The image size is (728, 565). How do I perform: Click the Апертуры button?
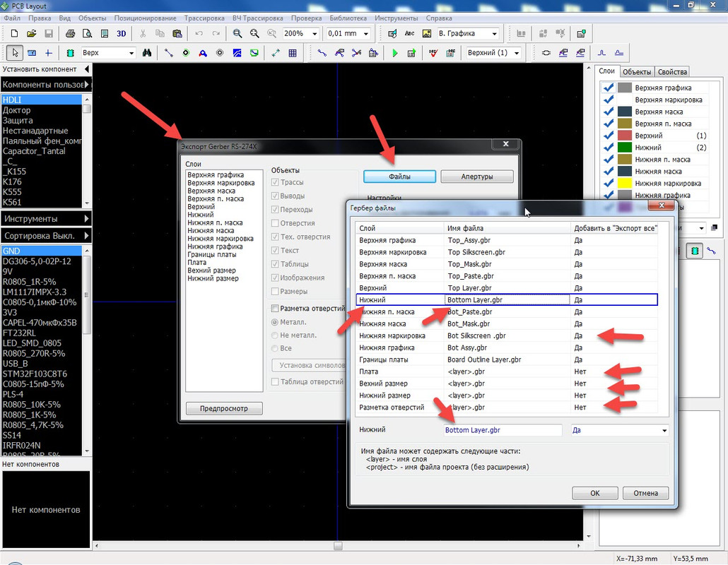tap(477, 177)
